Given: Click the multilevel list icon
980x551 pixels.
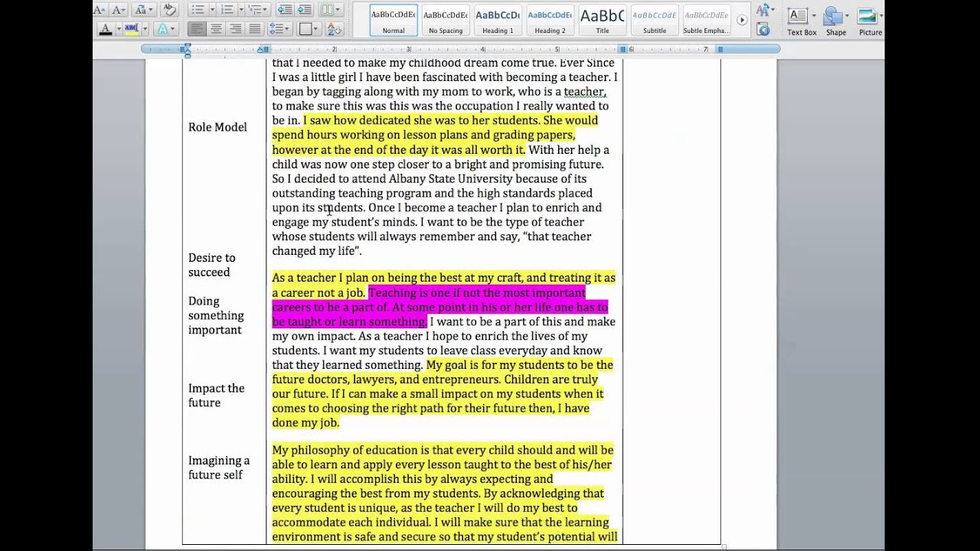Looking at the screenshot, I should click(x=255, y=10).
